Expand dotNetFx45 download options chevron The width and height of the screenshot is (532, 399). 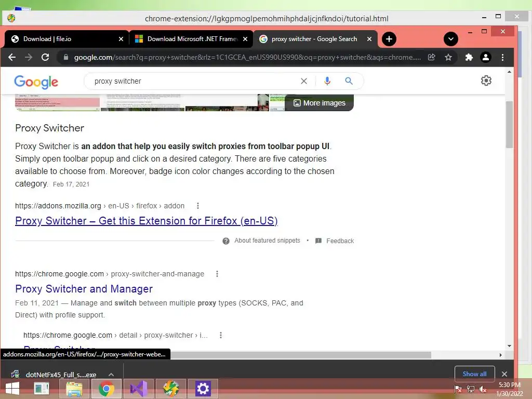[x=111, y=375]
